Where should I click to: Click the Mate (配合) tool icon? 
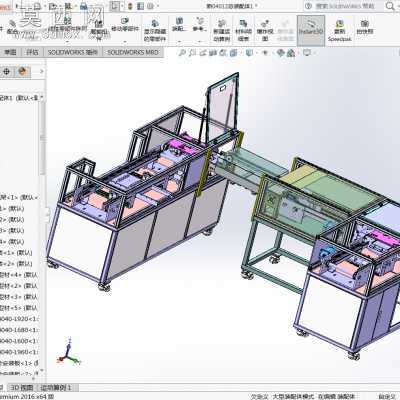12,27
